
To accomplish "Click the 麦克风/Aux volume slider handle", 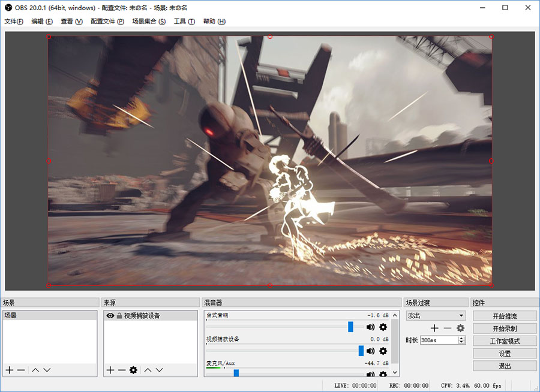I will (x=236, y=373).
